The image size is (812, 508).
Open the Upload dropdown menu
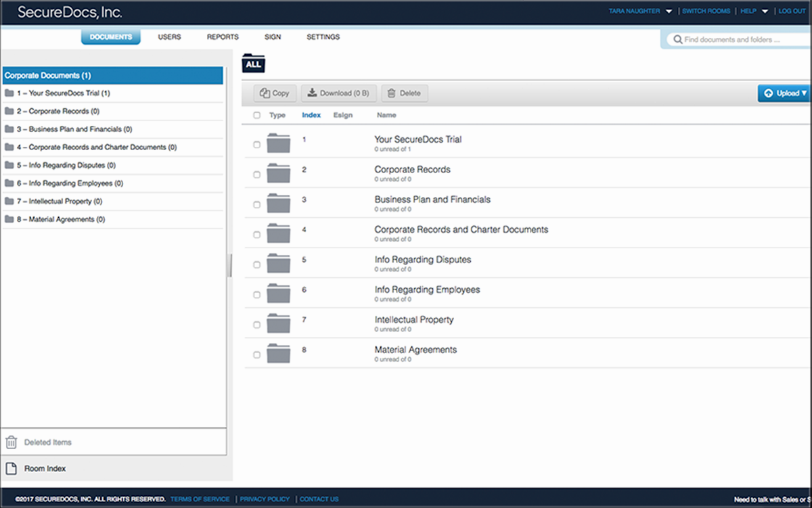coord(784,93)
